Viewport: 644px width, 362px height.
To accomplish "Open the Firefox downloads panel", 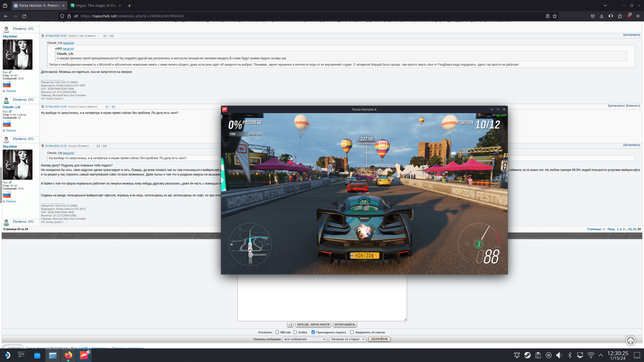I will coord(601,16).
